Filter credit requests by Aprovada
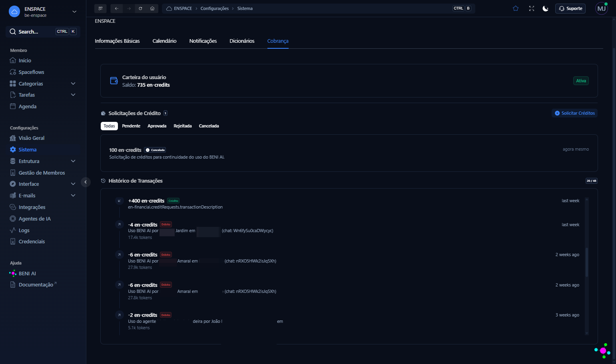616x364 pixels. [157, 126]
